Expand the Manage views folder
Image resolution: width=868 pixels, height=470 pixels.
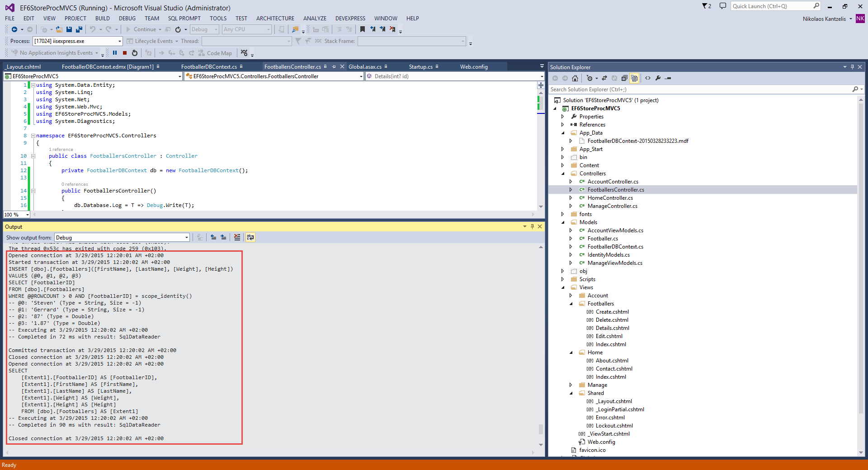click(571, 385)
